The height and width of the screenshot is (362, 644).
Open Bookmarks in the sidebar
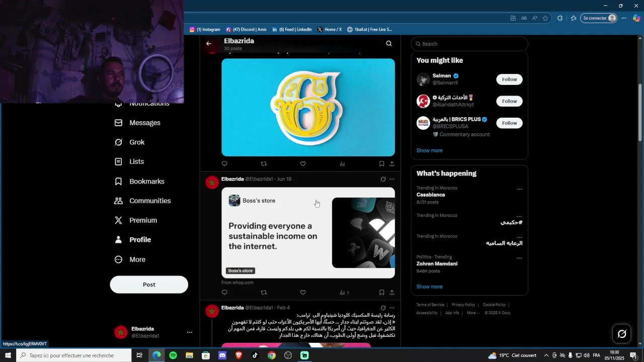click(x=139, y=182)
